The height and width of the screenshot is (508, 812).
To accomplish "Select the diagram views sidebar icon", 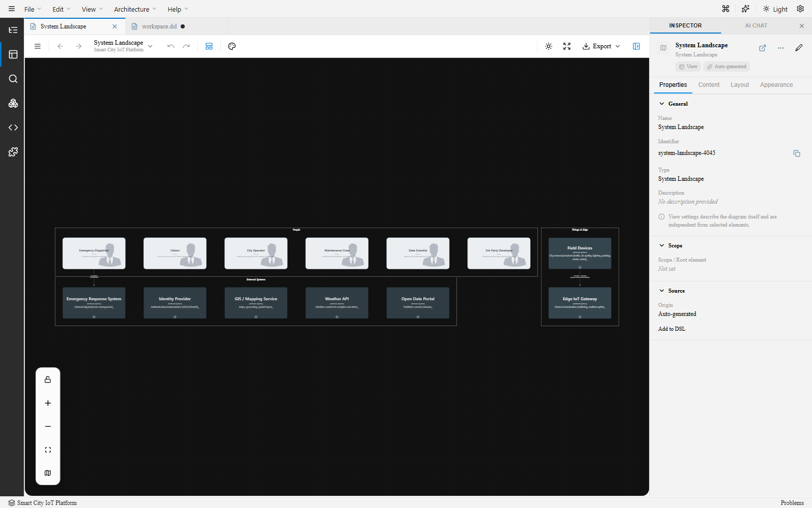I will 13,54.
